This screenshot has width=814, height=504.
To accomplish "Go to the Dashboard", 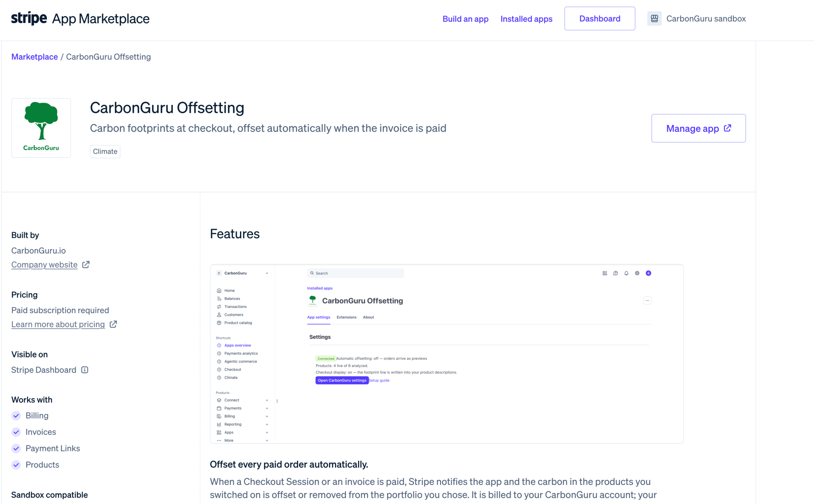I will coord(600,18).
